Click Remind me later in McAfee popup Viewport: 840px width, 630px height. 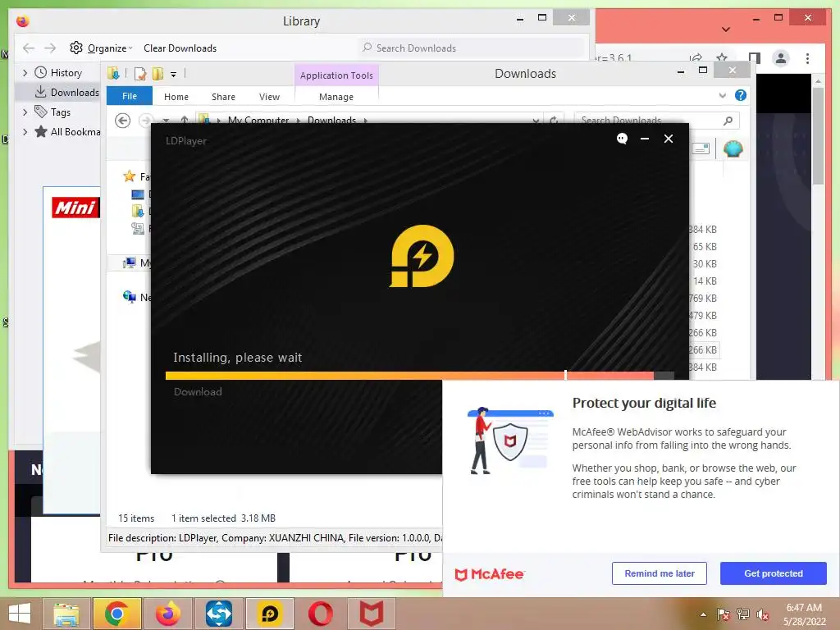tap(660, 573)
